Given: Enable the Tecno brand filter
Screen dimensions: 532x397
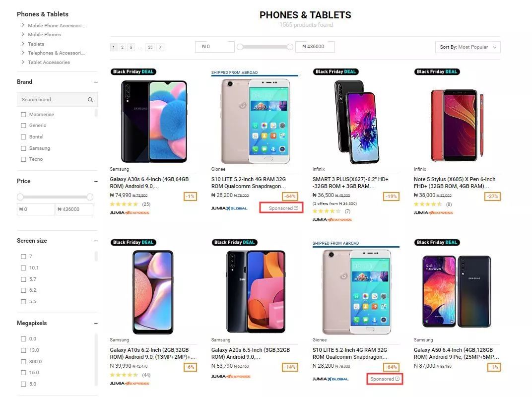Looking at the screenshot, I should tap(23, 159).
